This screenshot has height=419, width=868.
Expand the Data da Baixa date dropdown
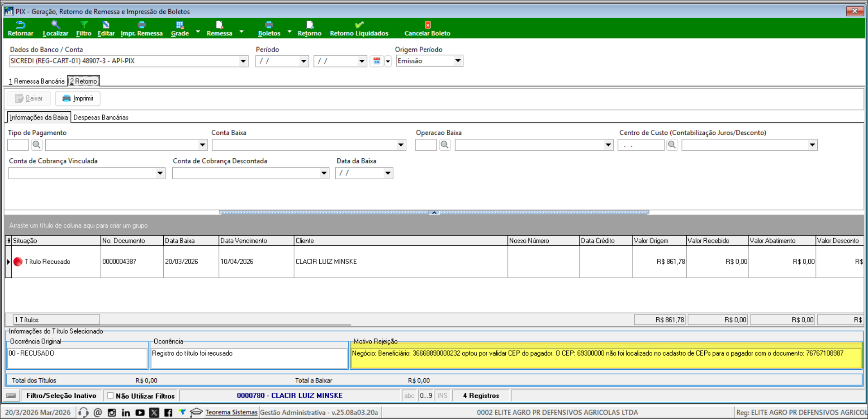click(388, 173)
